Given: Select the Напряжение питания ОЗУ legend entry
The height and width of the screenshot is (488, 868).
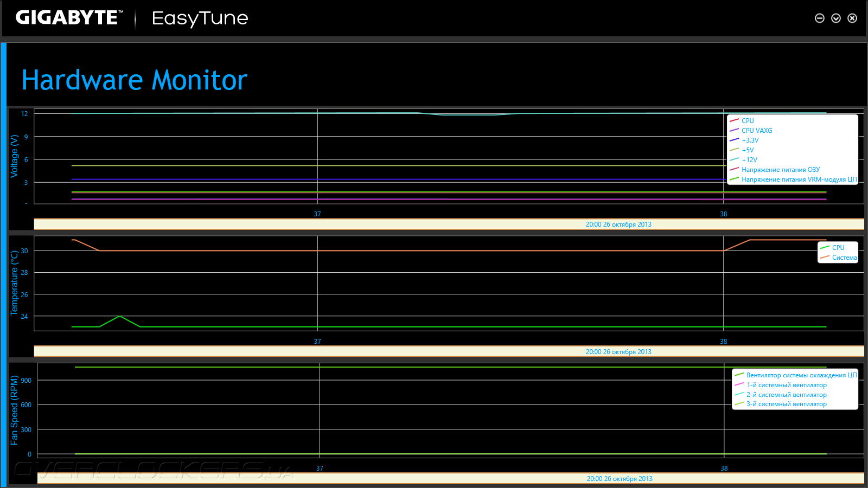Looking at the screenshot, I should 781,170.
